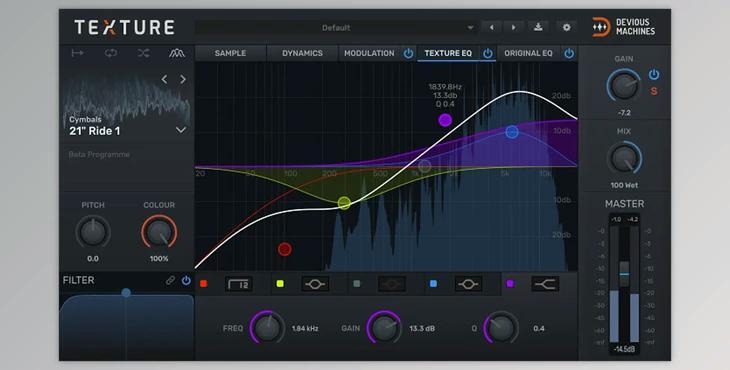This screenshot has height=370, width=730.
Task: Click the EQ band GAIN knob
Action: coord(385,328)
